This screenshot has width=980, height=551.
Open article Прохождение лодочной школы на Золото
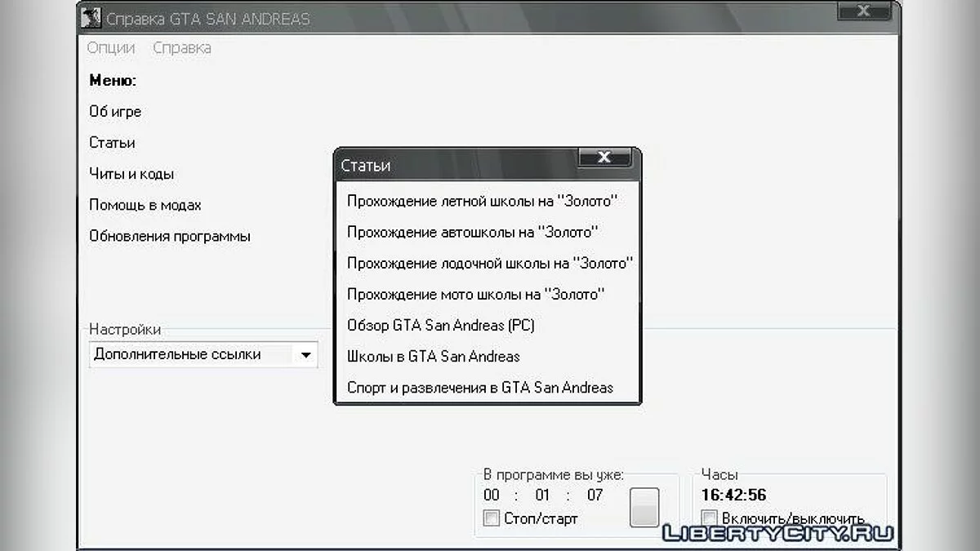click(x=490, y=263)
